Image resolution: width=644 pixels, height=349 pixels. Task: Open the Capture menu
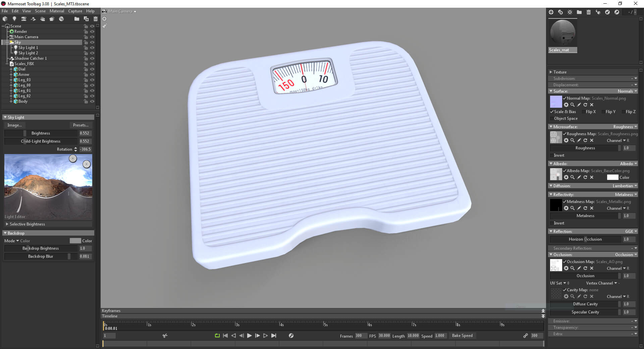point(75,11)
